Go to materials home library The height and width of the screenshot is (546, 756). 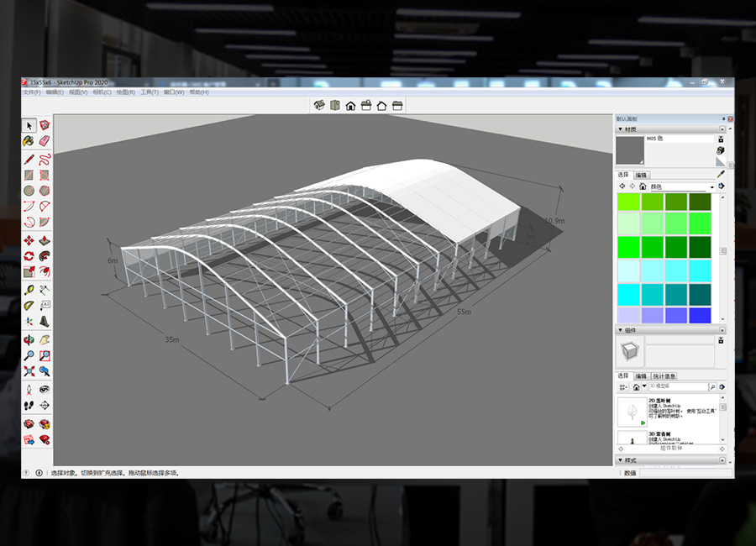(643, 186)
